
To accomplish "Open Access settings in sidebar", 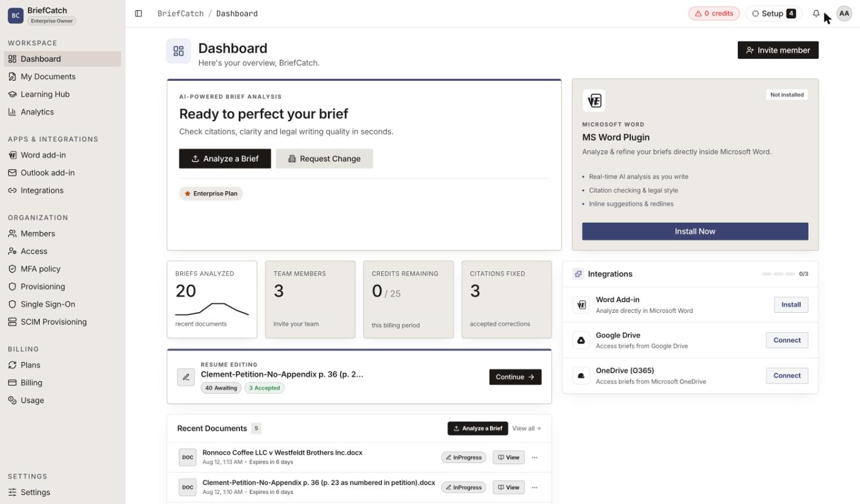I will pos(62,251).
